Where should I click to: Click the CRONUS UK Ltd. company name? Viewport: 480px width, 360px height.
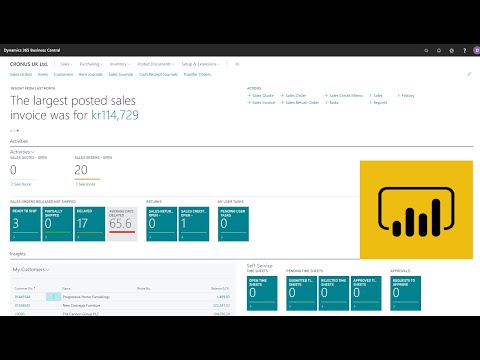(x=29, y=64)
